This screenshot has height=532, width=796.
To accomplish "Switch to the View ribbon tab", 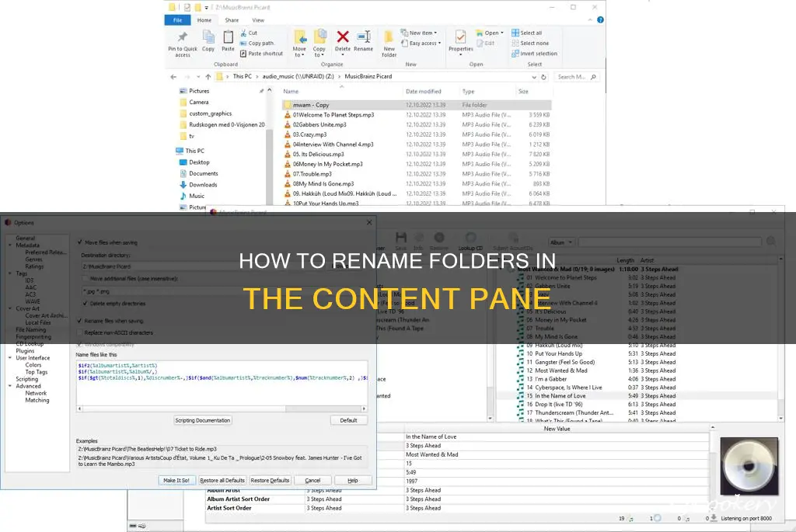I will tap(258, 20).
